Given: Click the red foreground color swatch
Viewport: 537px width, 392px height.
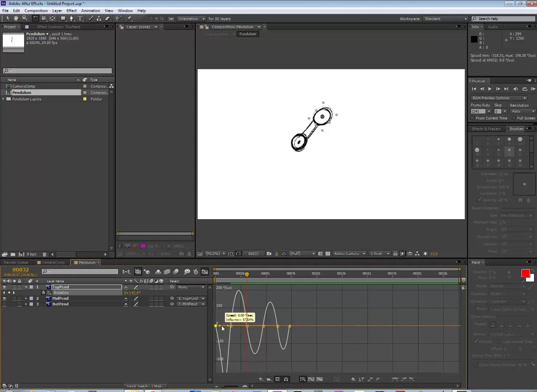Looking at the screenshot, I should click(525, 273).
